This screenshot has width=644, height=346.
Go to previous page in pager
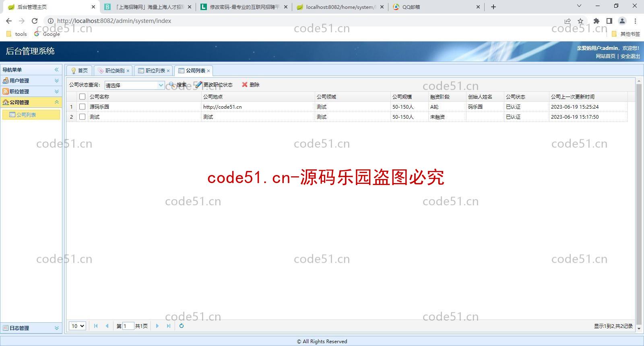107,326
